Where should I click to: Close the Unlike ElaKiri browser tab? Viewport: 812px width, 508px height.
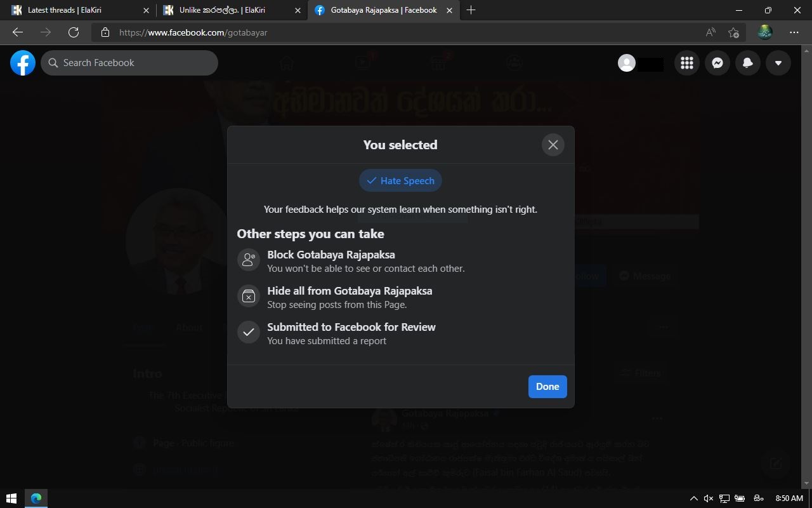pos(298,10)
